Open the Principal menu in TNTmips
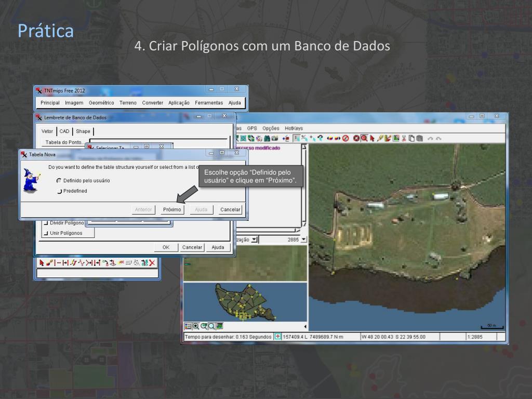Viewport: 532px width, 399px height. click(50, 103)
